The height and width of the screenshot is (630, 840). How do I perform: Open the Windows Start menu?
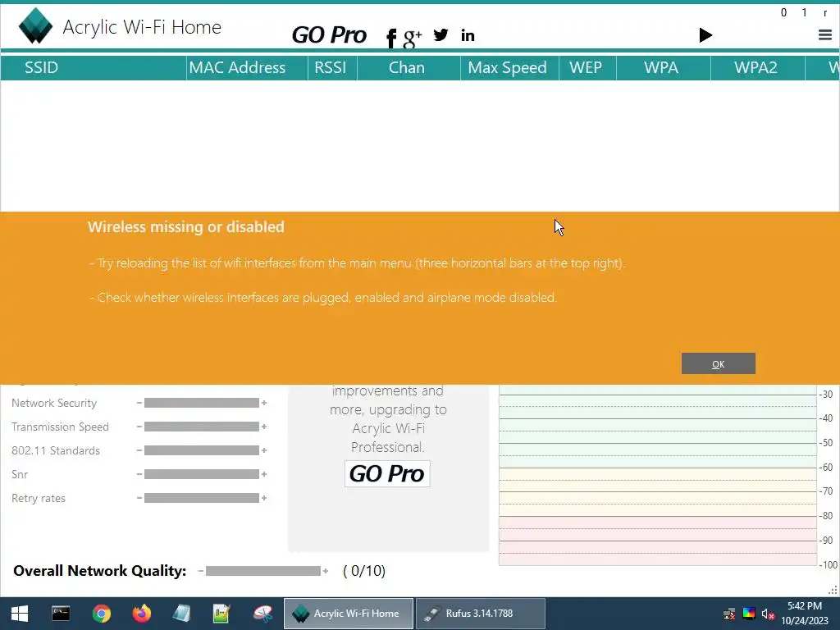click(20, 614)
